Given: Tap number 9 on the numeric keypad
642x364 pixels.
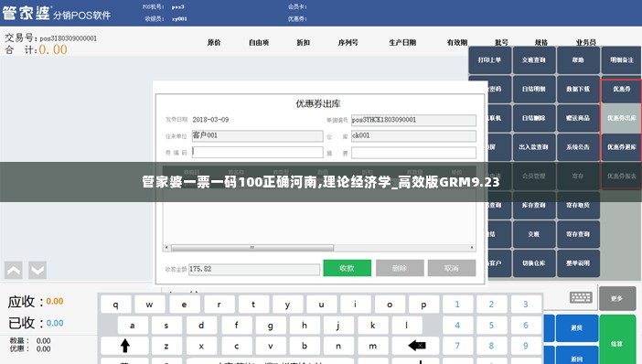Looking at the screenshot, I should [x=526, y=346].
